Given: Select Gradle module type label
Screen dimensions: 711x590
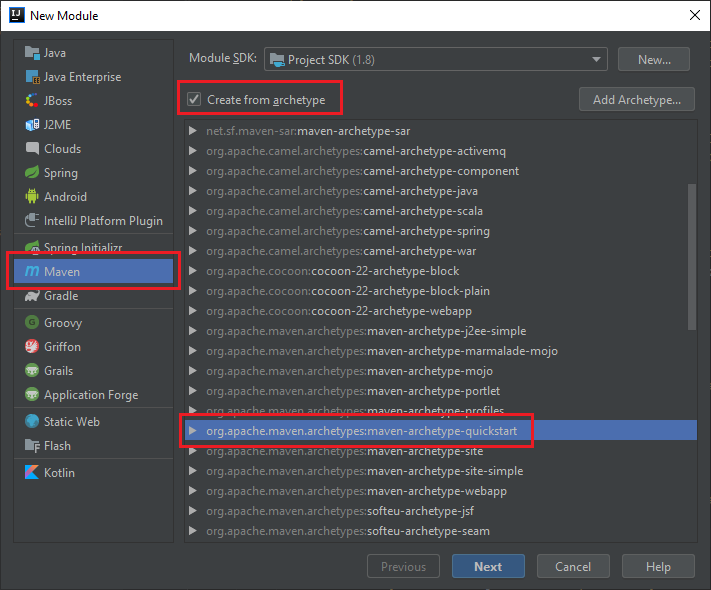Looking at the screenshot, I should click(61, 296).
